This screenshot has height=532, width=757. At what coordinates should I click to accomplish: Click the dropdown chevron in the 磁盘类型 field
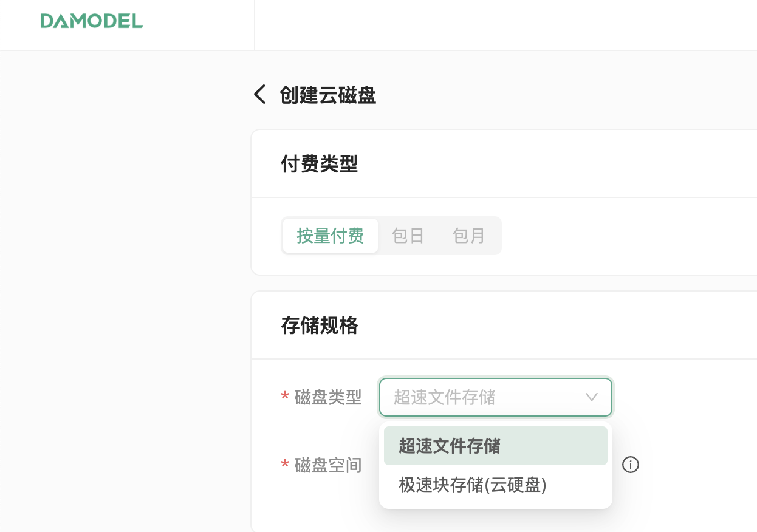[591, 397]
